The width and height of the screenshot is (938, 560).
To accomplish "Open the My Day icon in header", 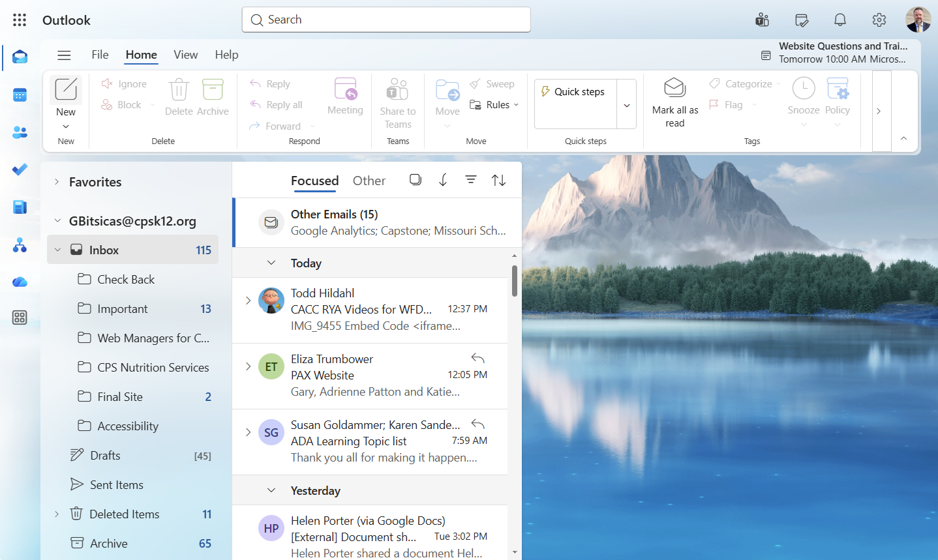I will pyautogui.click(x=802, y=20).
